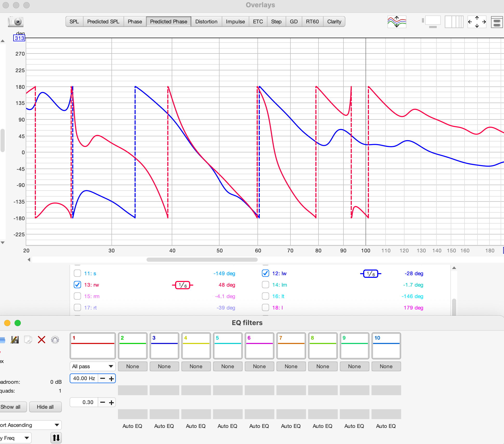Open the GD tab
Screen dimensions: 504x444
click(294, 22)
